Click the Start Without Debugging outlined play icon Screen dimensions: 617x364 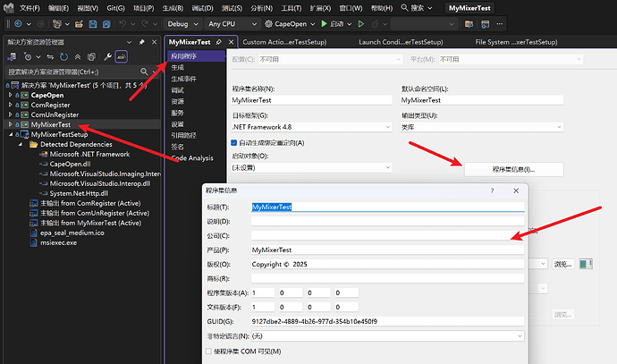click(361, 24)
